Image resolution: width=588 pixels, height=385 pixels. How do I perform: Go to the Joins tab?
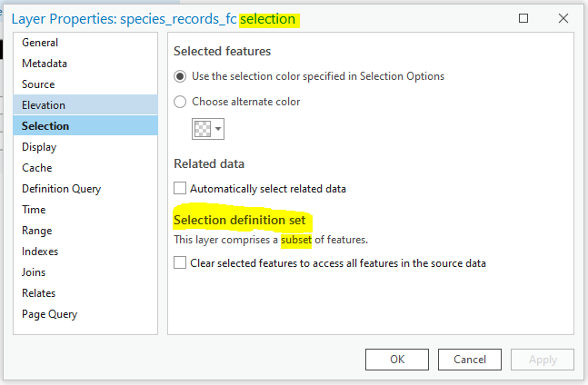click(x=34, y=272)
